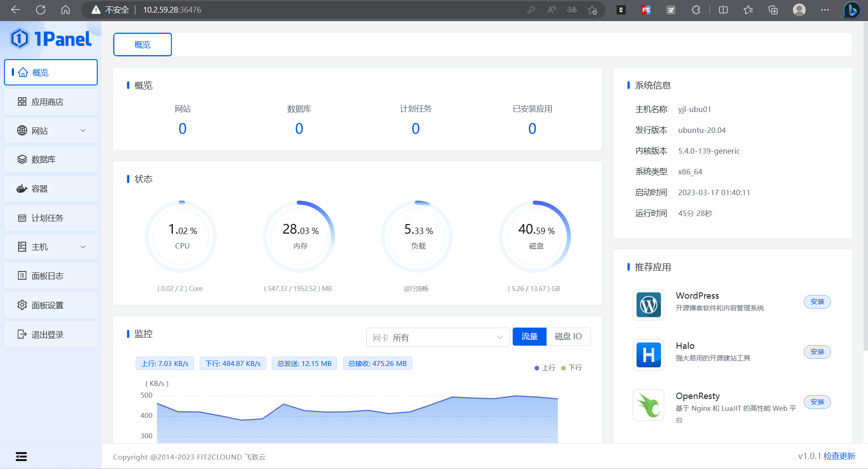Install OpenResty with 安装 button

pyautogui.click(x=817, y=402)
